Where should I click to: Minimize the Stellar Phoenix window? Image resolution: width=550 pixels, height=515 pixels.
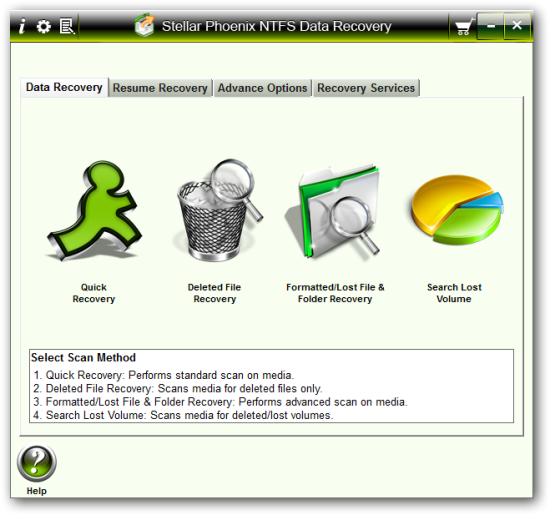(x=491, y=26)
